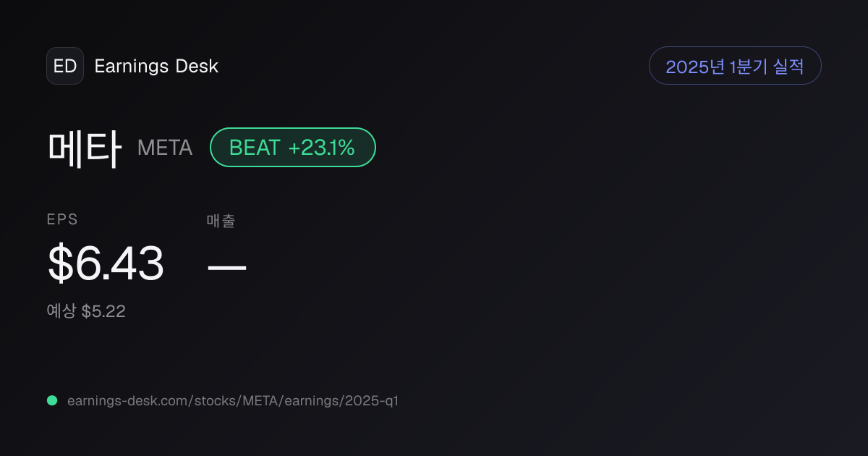Image resolution: width=868 pixels, height=456 pixels.
Task: Click the +23.1% figure in the badge
Action: [x=322, y=148]
